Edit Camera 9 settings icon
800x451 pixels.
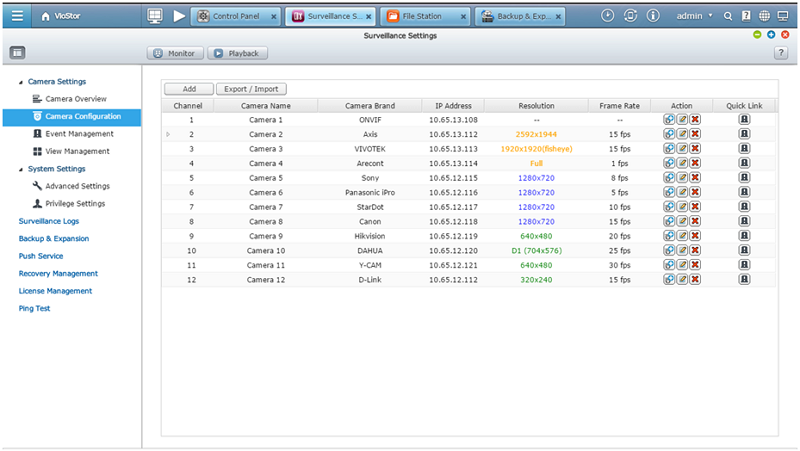(x=682, y=236)
